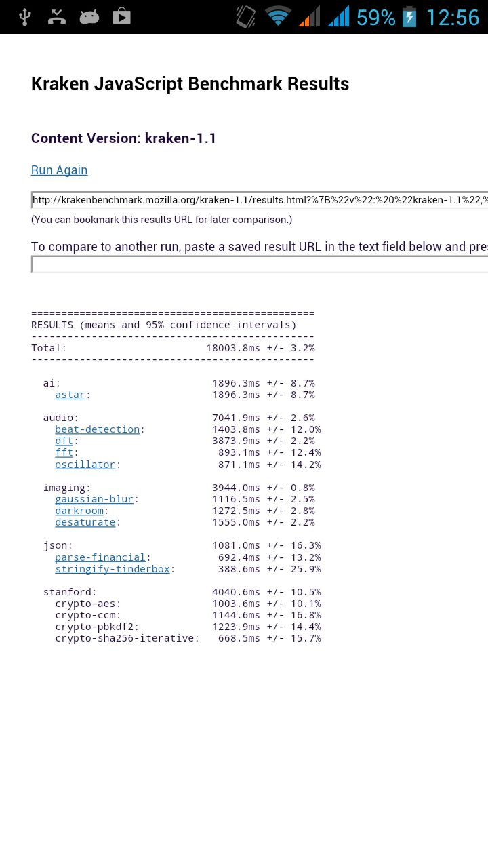Open the gaussian-blur test link
Image resolution: width=488 pixels, height=868 pixels.
(94, 499)
